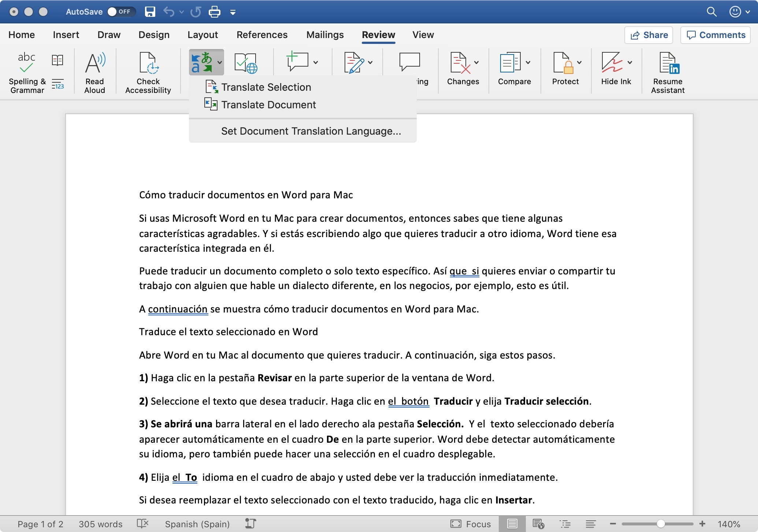Expand the Protect dropdown arrow

tap(579, 63)
